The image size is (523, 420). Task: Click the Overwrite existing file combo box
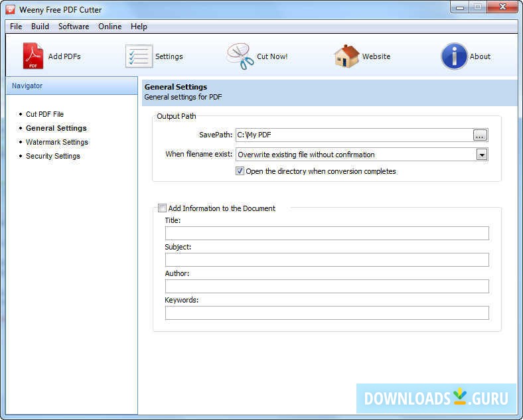click(362, 155)
